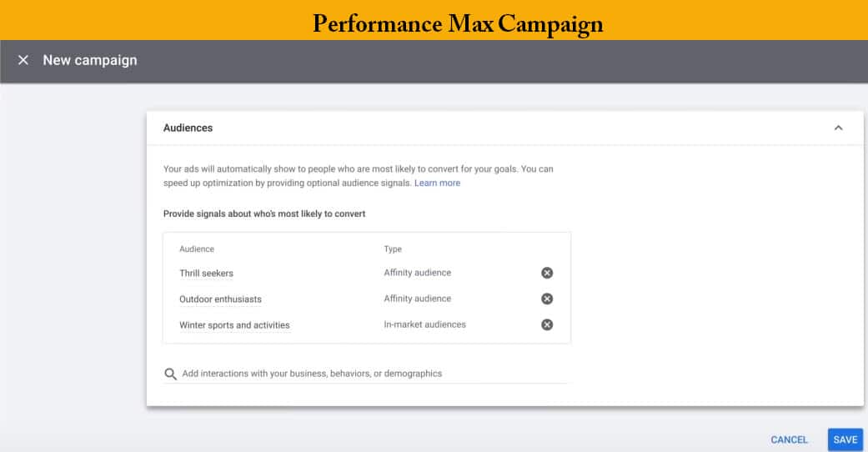868x452 pixels.
Task: Remove the Thrill seekers audience
Action: pyautogui.click(x=547, y=273)
